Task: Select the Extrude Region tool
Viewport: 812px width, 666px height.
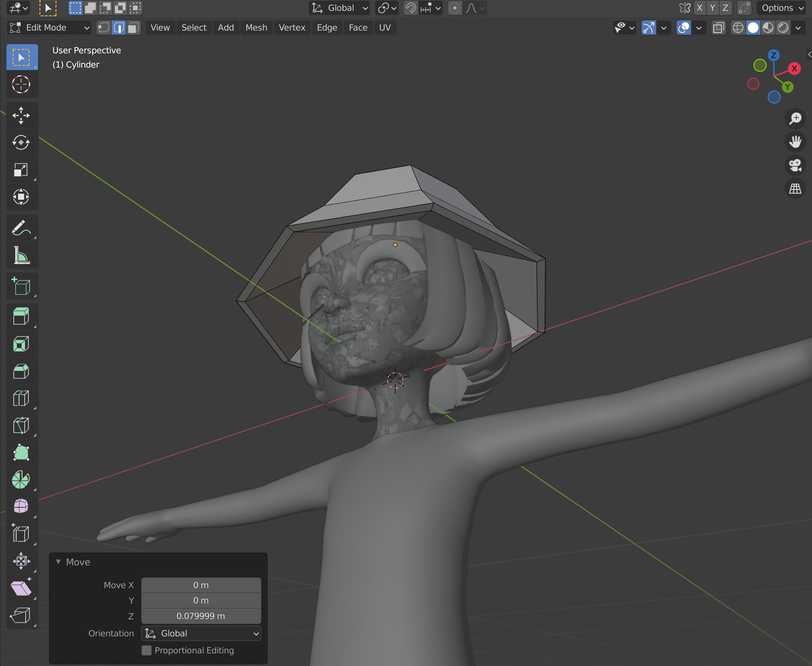Action: 22,317
